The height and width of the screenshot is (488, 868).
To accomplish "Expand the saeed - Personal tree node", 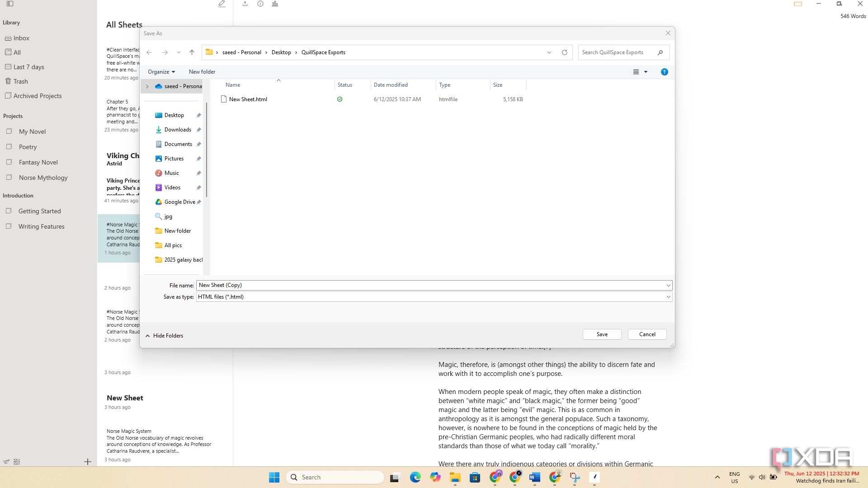I will [147, 86].
